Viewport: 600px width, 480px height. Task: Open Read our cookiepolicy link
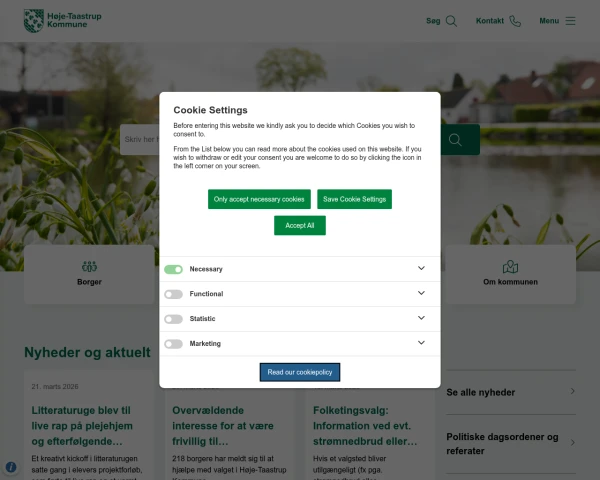(x=300, y=372)
